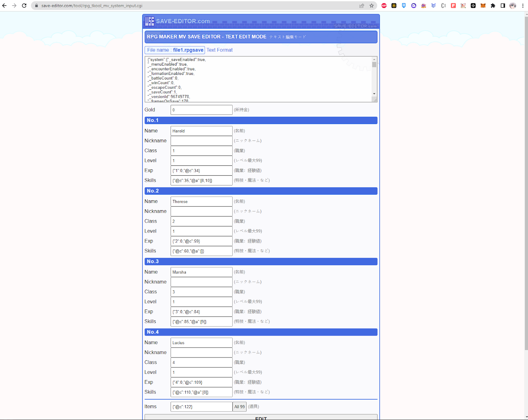Click the address bar URL
Screen dimensions: 528x420
(92, 6)
